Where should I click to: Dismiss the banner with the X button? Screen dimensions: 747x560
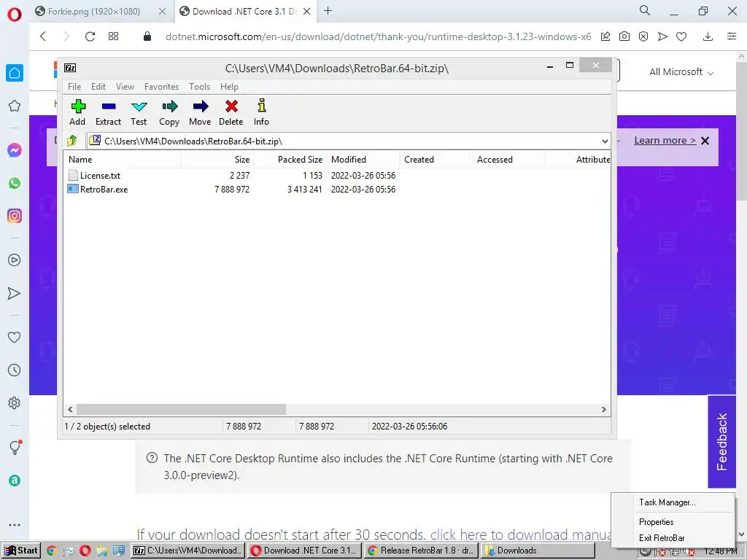[705, 141]
